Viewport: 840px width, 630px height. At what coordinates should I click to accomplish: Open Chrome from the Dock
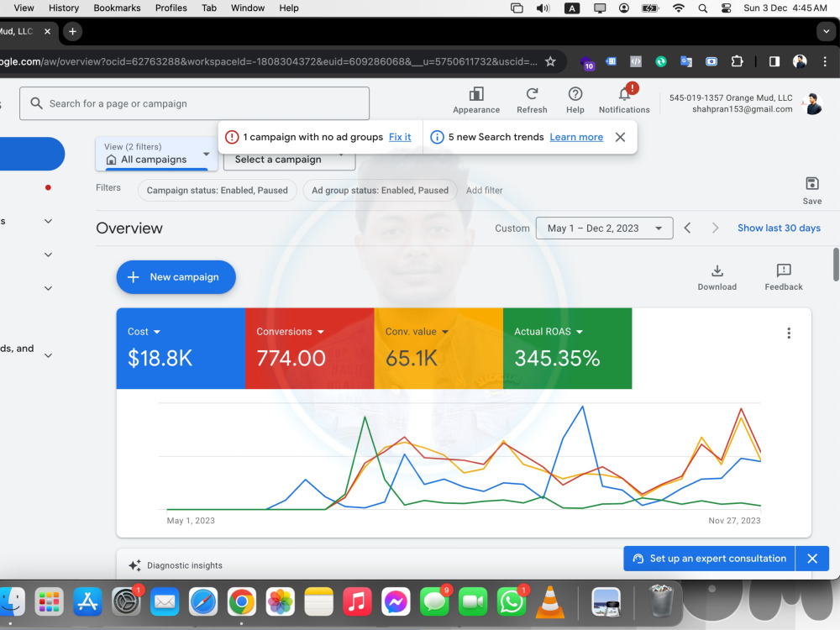tap(242, 602)
